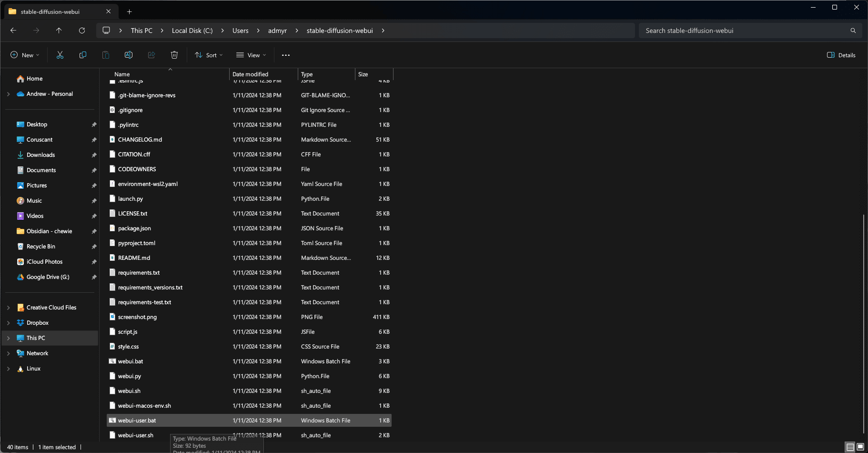Expand the Linux tree node
This screenshot has height=453, width=868.
[9, 369]
